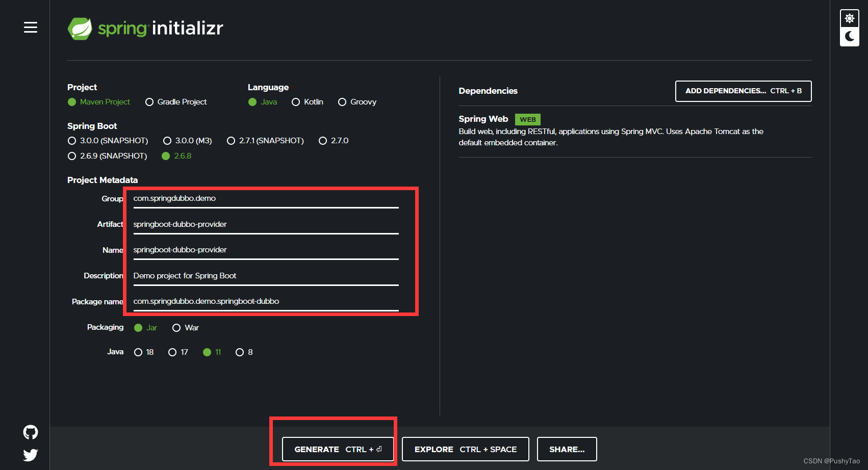Select Java version 8
The width and height of the screenshot is (868, 470).
click(240, 352)
